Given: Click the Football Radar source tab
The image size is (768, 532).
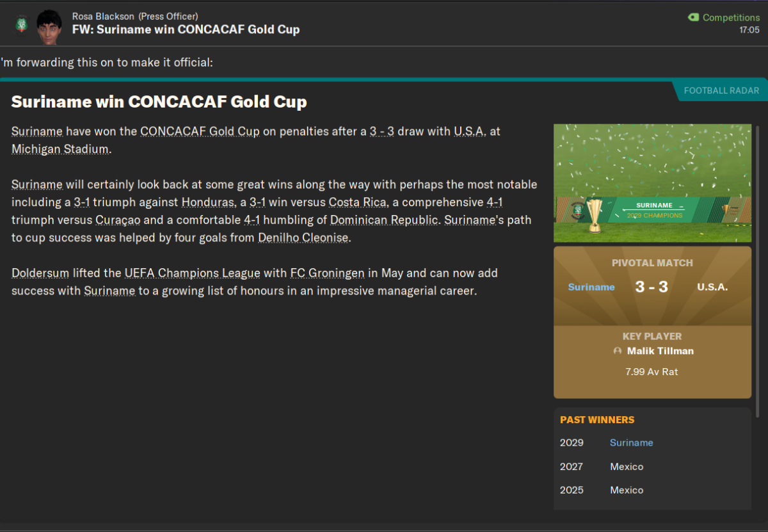Looking at the screenshot, I should (x=721, y=90).
